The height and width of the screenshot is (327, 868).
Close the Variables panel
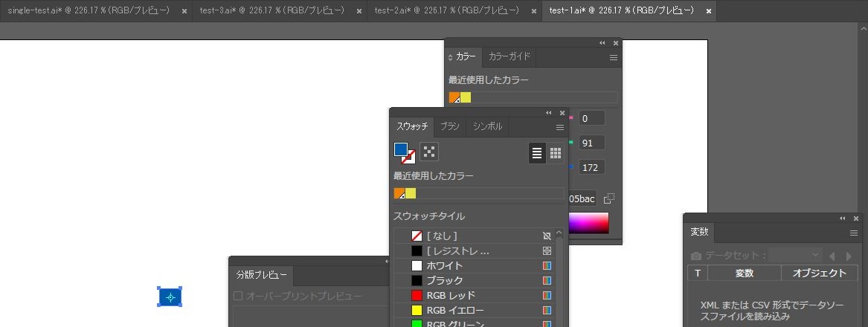856,218
